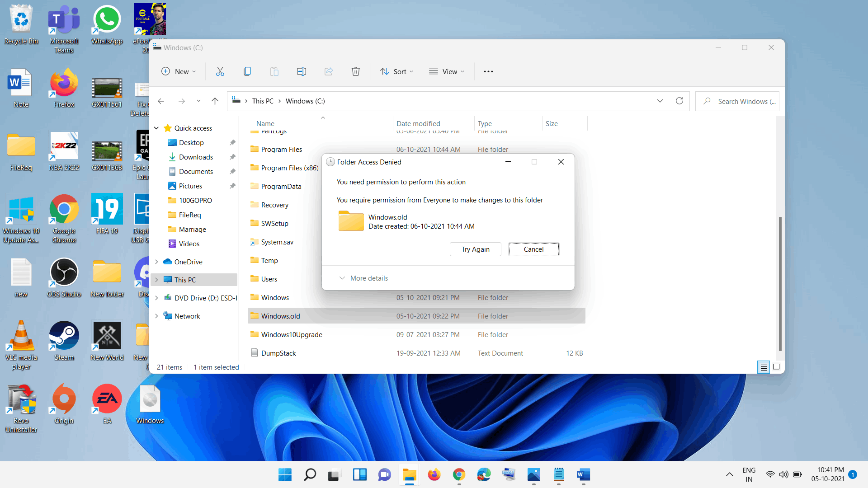The height and width of the screenshot is (488, 868).
Task: Open the View dropdown menu
Action: tap(447, 71)
